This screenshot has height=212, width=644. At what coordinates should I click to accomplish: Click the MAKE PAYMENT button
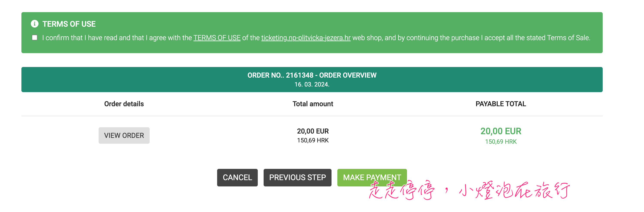[372, 177]
